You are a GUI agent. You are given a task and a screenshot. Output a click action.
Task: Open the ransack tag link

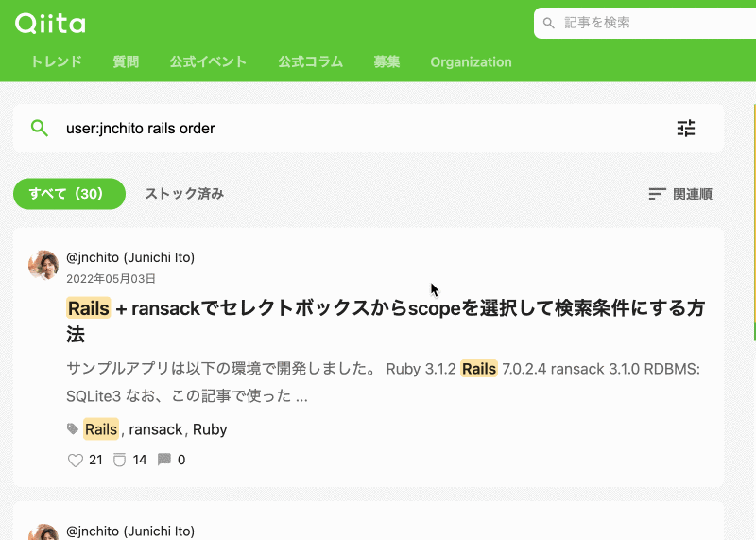pos(156,429)
